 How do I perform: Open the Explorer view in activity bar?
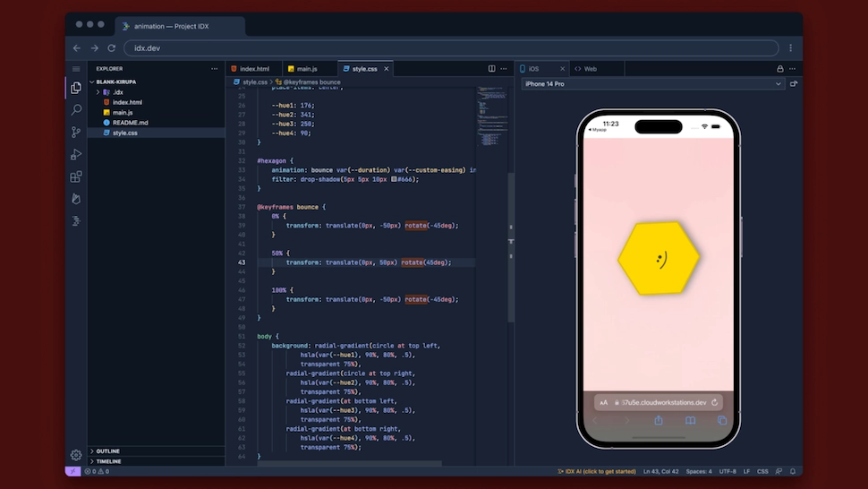click(x=76, y=88)
